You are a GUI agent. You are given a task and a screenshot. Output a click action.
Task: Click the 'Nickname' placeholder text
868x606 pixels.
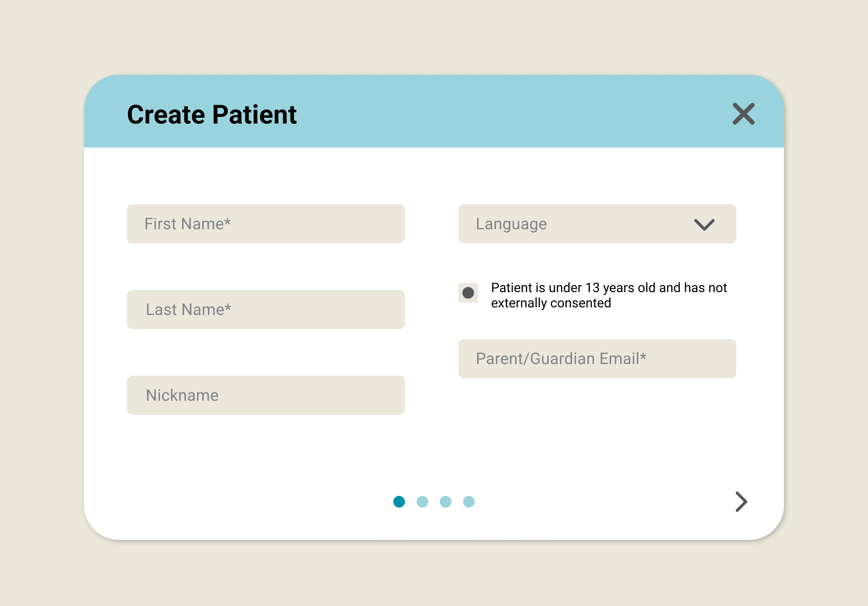(182, 395)
